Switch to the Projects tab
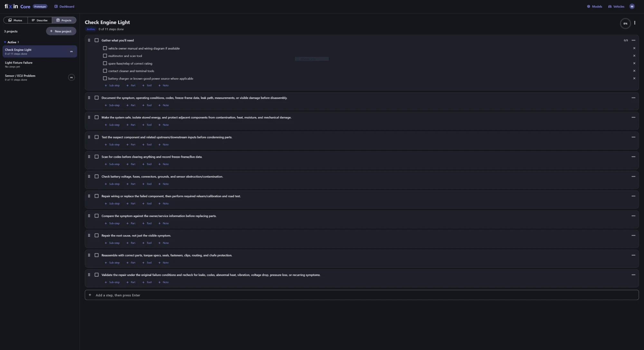 click(x=64, y=20)
